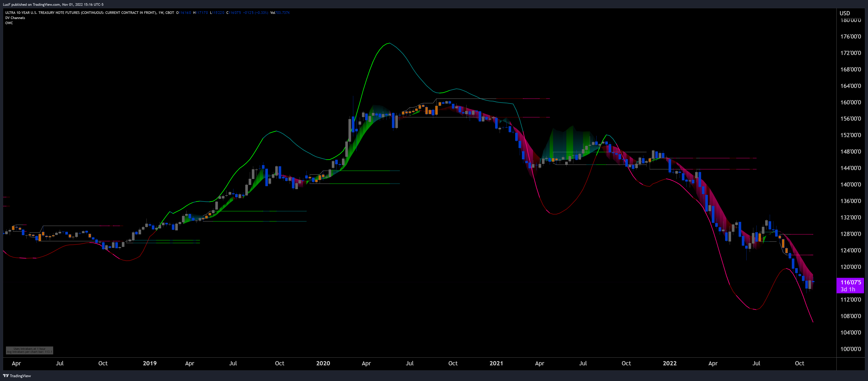This screenshot has height=381, width=868.
Task: Click the 128'00'0 price axis label
Action: click(851, 234)
